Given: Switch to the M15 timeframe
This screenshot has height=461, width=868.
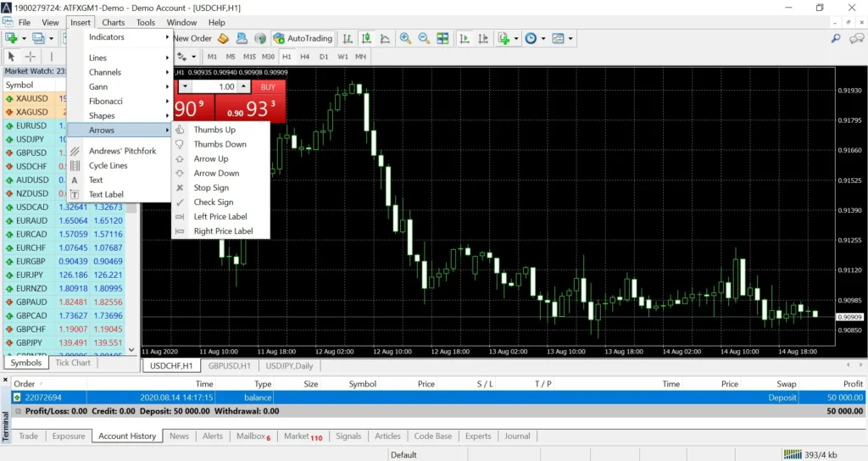Looking at the screenshot, I should pyautogui.click(x=249, y=57).
